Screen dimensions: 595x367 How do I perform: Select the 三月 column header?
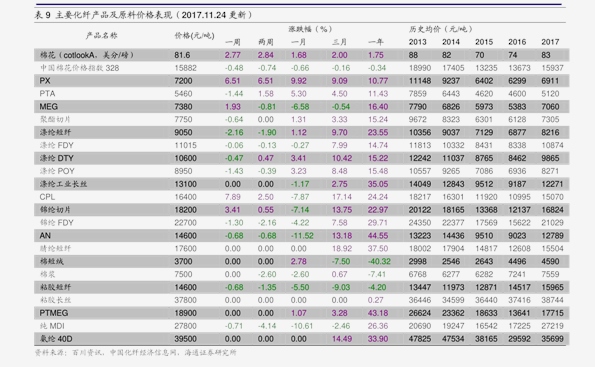339,42
